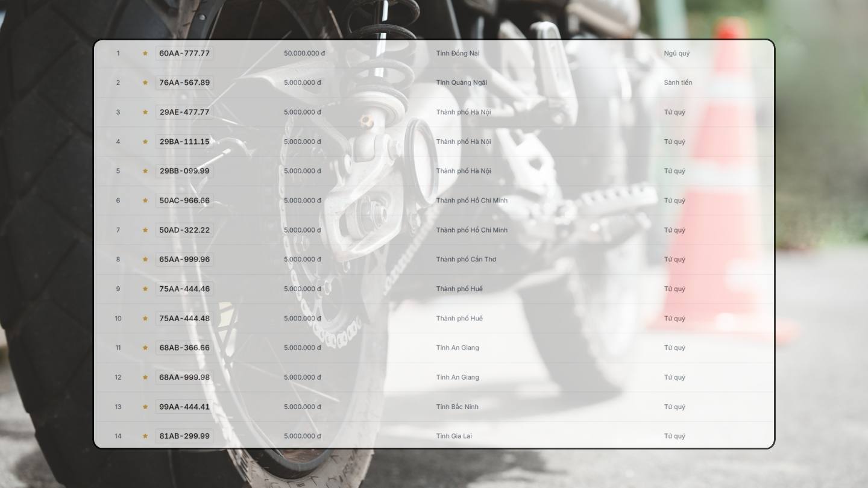Click Thành phố Hà Nội in row 5
868x488 pixels.
pos(464,171)
